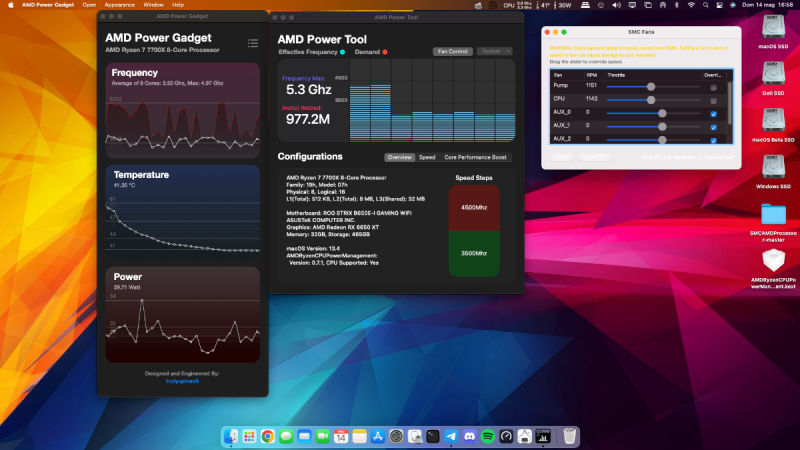
Task: Launch Google Chrome from the Dock
Action: (267, 436)
